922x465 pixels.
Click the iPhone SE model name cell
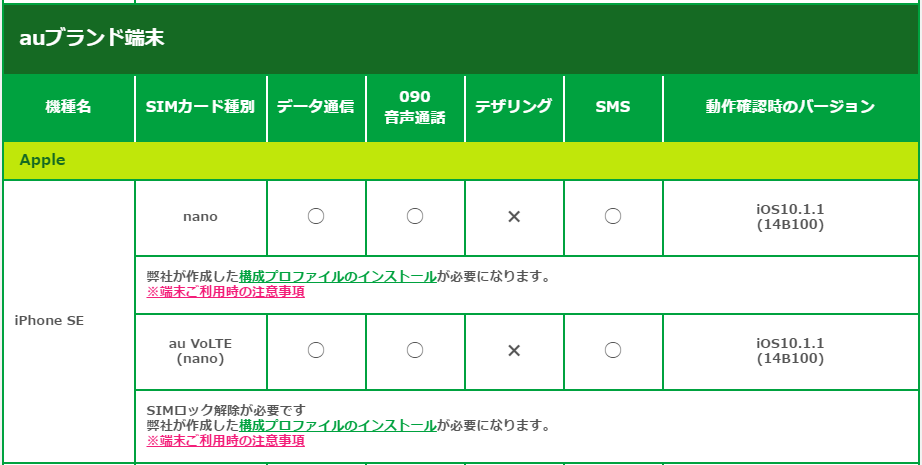coord(69,321)
